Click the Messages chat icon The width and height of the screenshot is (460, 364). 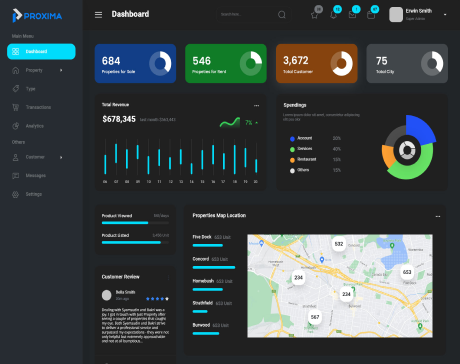15,176
